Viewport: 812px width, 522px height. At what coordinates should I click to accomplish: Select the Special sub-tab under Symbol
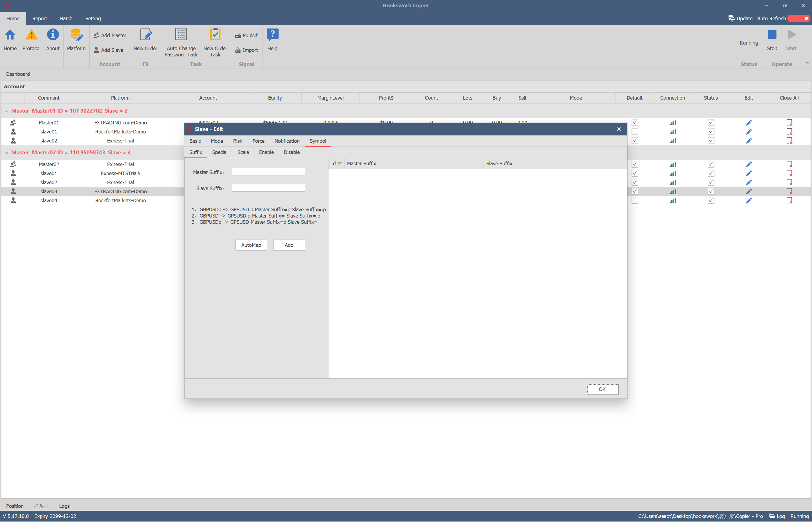(x=220, y=152)
